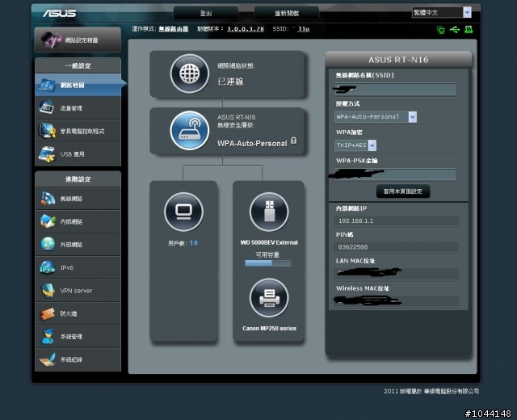The width and height of the screenshot is (517, 420).
Task: Click the traffic manager sidebar icon
Action: (x=47, y=107)
